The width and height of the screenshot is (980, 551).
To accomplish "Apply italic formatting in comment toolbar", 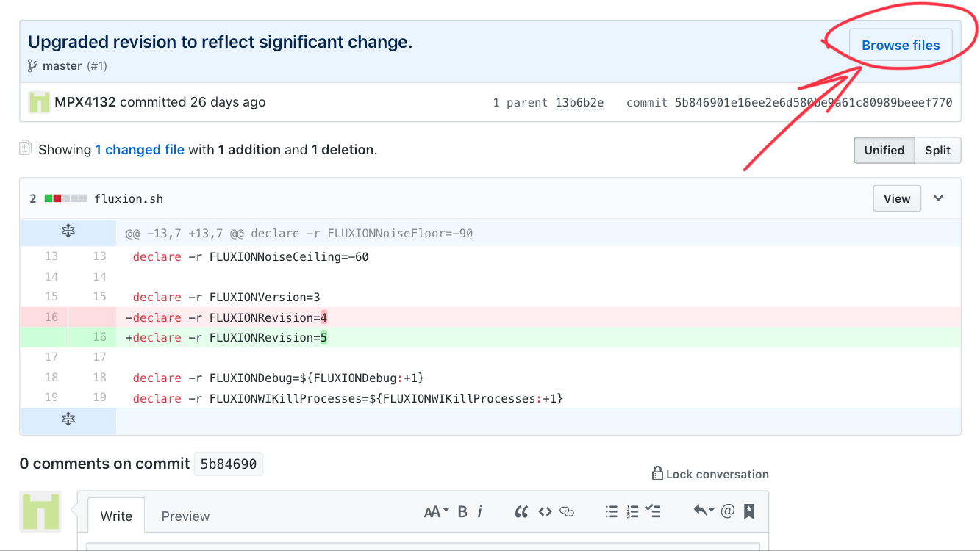I will pos(480,512).
